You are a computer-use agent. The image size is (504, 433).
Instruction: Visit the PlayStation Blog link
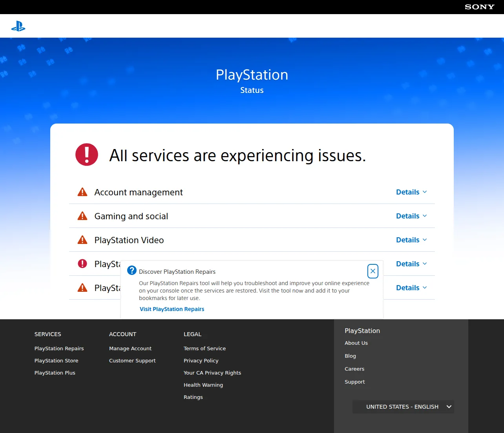click(x=351, y=356)
